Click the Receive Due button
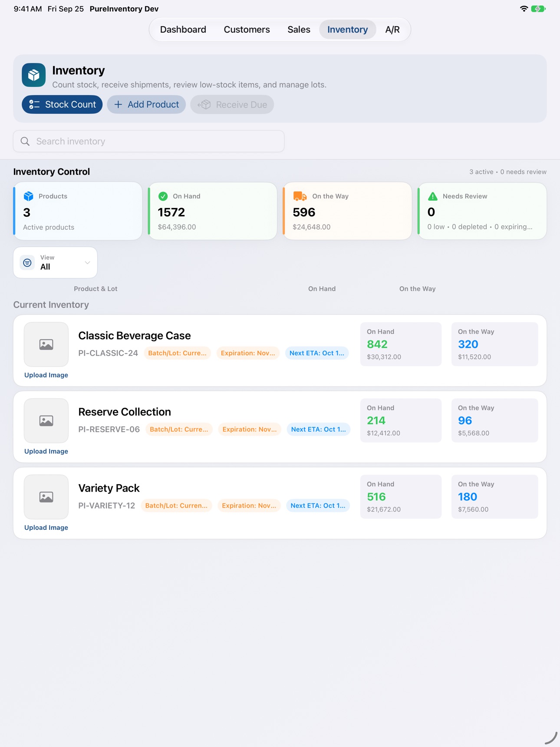 [232, 105]
